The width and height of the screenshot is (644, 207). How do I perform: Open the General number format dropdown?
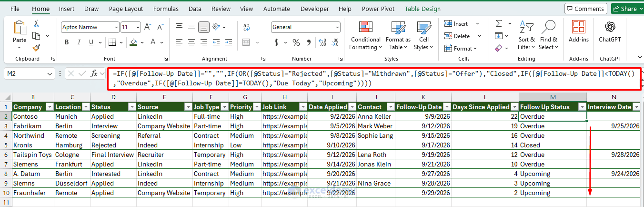337,27
